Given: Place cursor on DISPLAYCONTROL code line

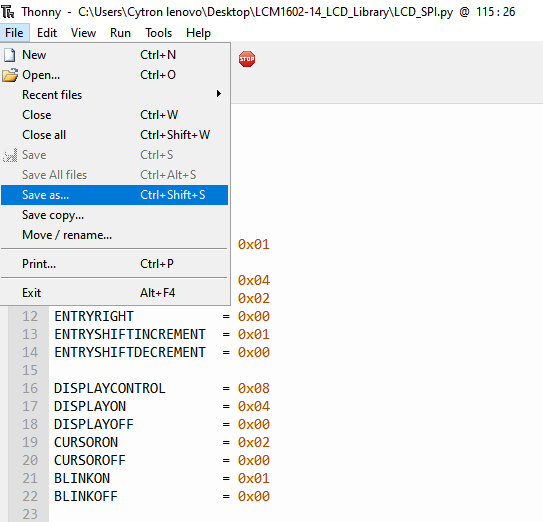Looking at the screenshot, I should click(162, 388).
